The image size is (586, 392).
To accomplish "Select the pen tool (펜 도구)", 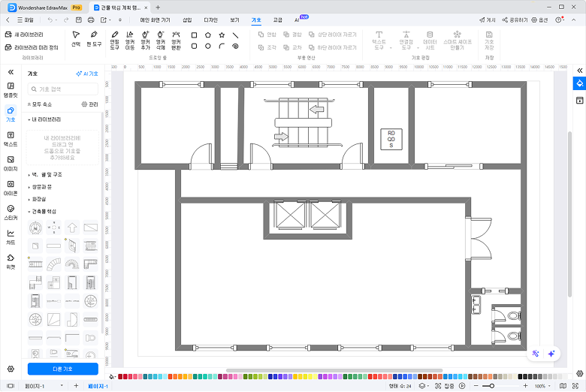I will (x=94, y=39).
